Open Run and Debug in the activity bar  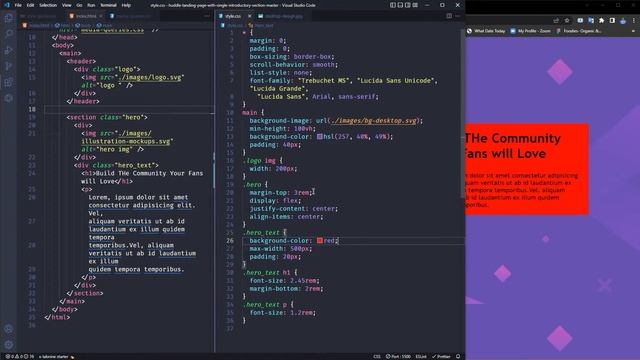[9, 50]
